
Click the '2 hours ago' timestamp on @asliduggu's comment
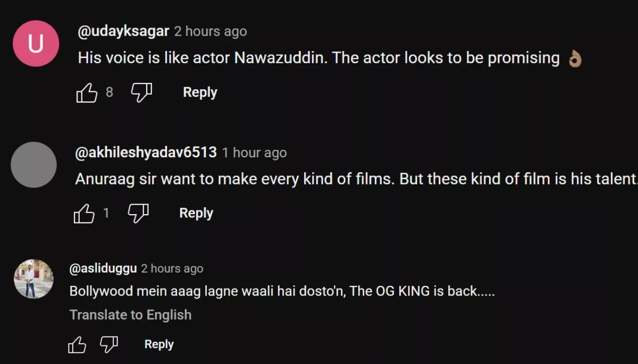click(172, 269)
